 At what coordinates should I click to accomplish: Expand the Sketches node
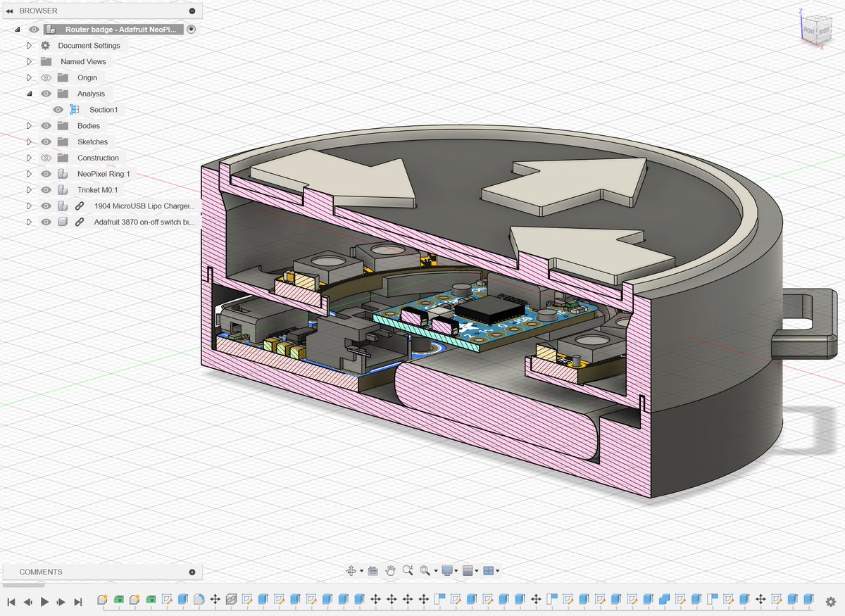pos(30,142)
